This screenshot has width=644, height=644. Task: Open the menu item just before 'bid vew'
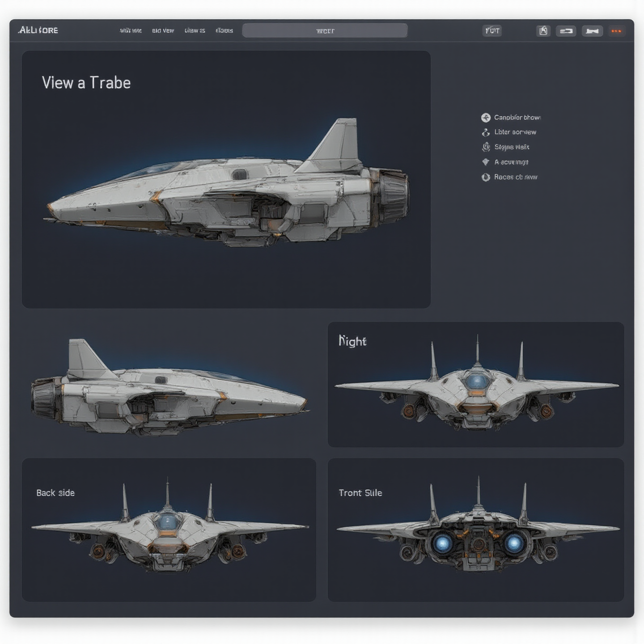pos(131,31)
